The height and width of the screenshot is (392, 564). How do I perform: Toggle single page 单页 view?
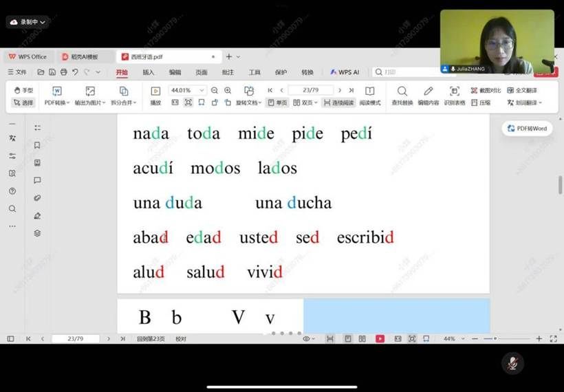pos(277,102)
